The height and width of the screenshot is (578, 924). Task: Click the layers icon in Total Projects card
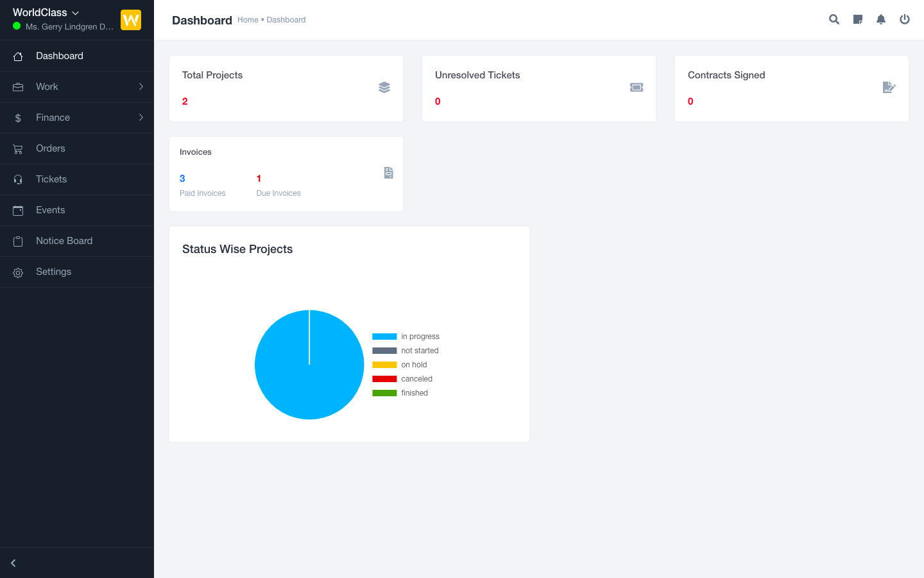click(x=384, y=87)
